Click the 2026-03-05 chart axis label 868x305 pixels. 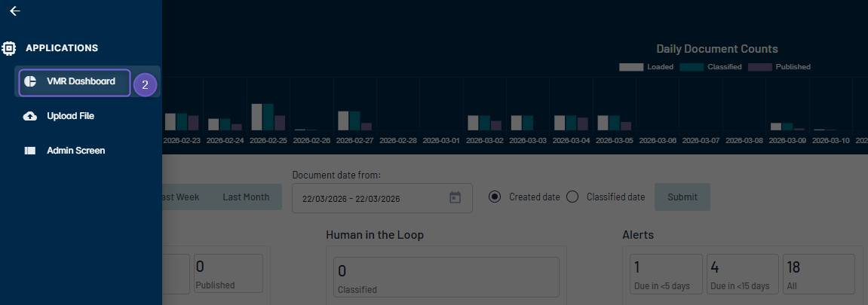615,141
